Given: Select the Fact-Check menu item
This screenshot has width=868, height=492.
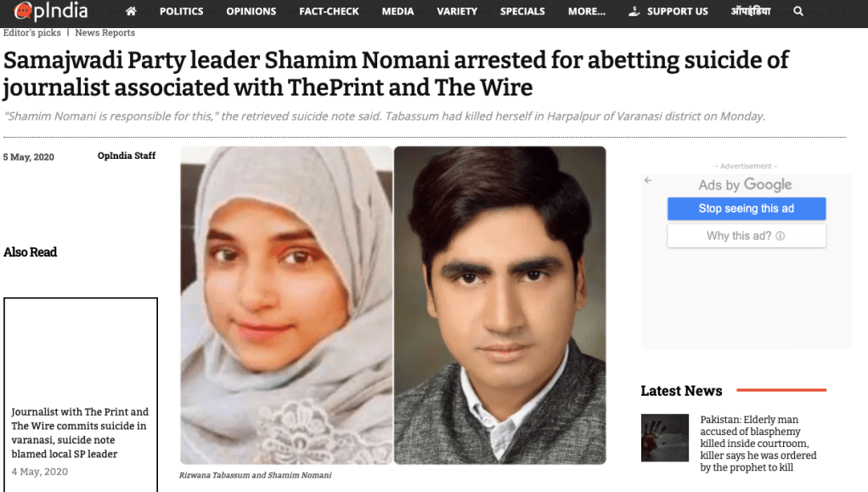Looking at the screenshot, I should pos(329,11).
